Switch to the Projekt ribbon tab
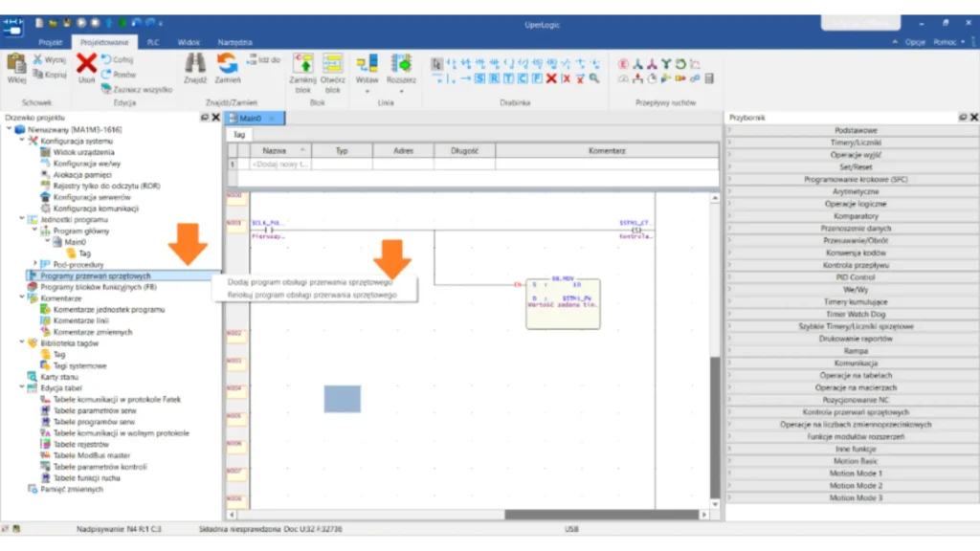Image resolution: width=980 pixels, height=551 pixels. [x=50, y=42]
